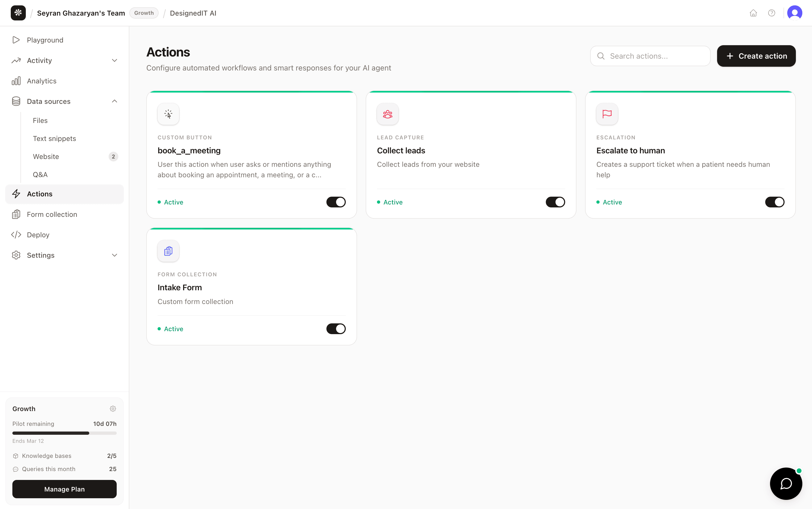Click the home icon in the header
Screen dimensions: 812x509
pyautogui.click(x=753, y=13)
